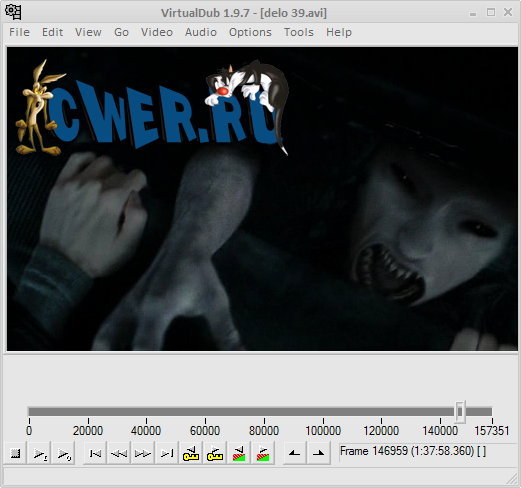The height and width of the screenshot is (488, 521).
Task: Go to next keyframe using yellow key icon
Action: [215, 453]
